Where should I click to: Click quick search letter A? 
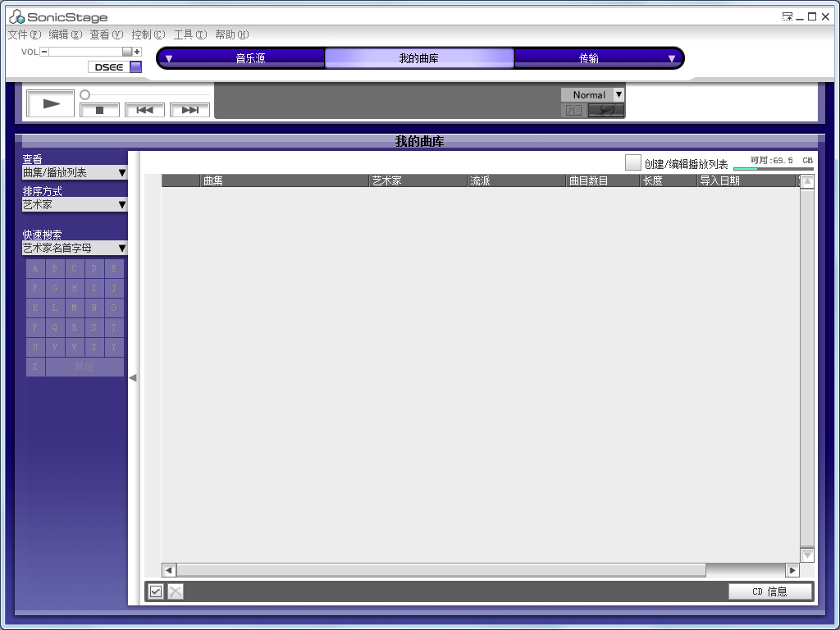click(x=35, y=268)
